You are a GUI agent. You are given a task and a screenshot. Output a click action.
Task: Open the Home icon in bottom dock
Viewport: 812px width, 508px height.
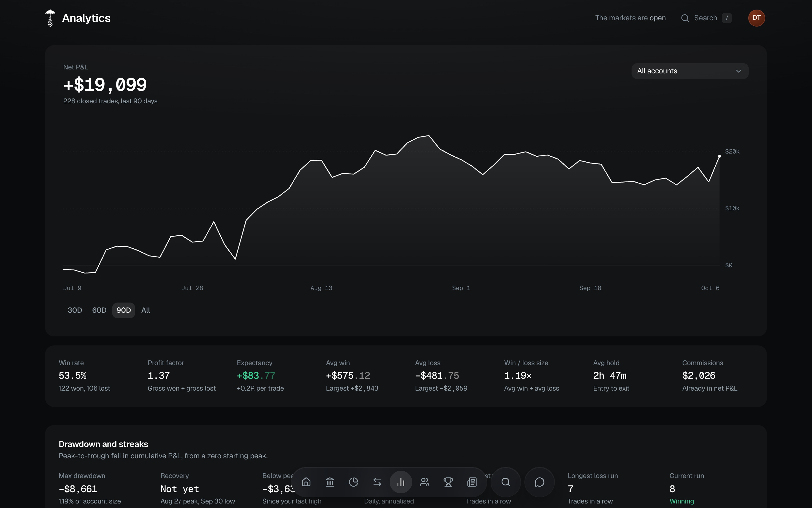coord(306,482)
